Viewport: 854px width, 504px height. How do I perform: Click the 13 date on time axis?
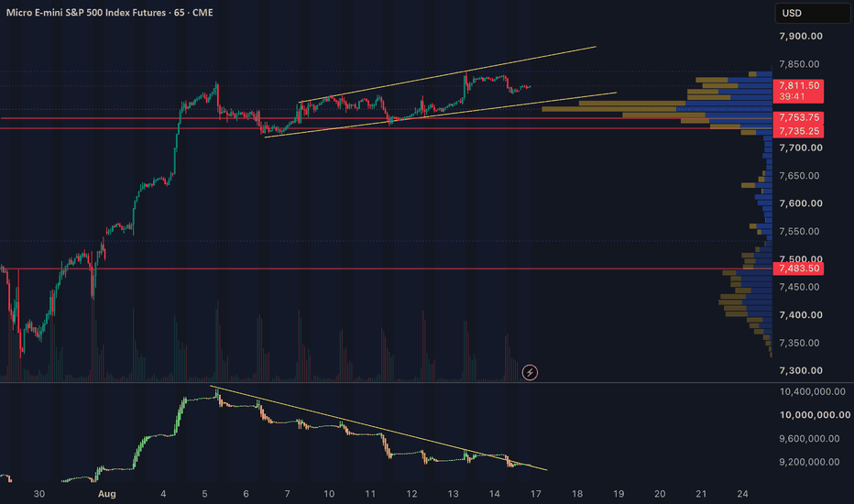454,494
